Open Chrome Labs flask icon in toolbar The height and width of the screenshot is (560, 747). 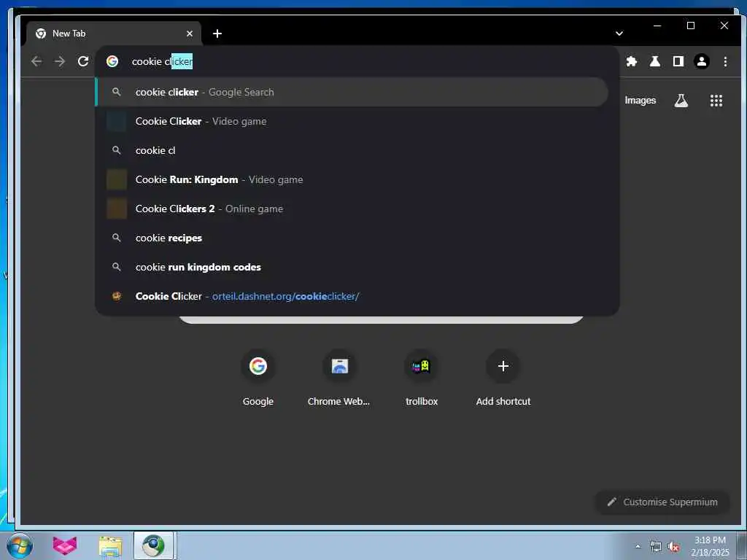coord(655,61)
